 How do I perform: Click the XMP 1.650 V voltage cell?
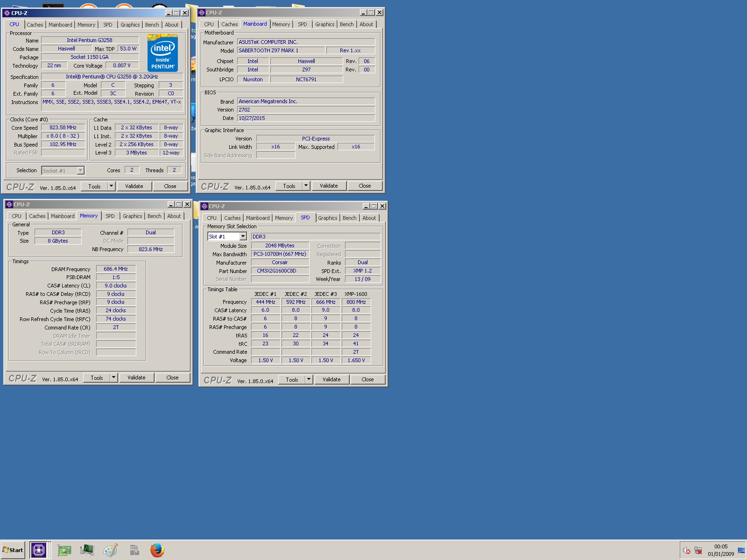click(356, 360)
